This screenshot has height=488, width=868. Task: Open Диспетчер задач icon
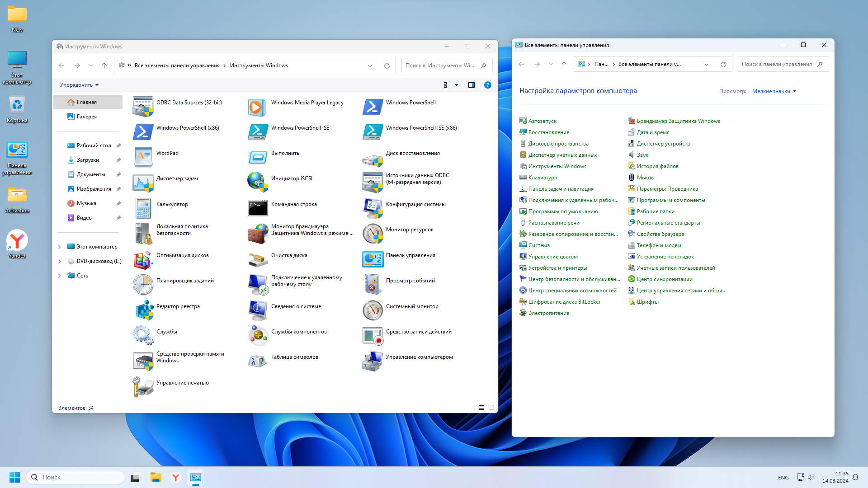tap(143, 182)
